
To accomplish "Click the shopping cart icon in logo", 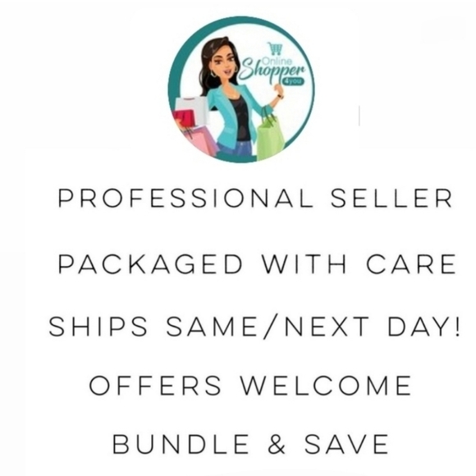I will tap(275, 48).
